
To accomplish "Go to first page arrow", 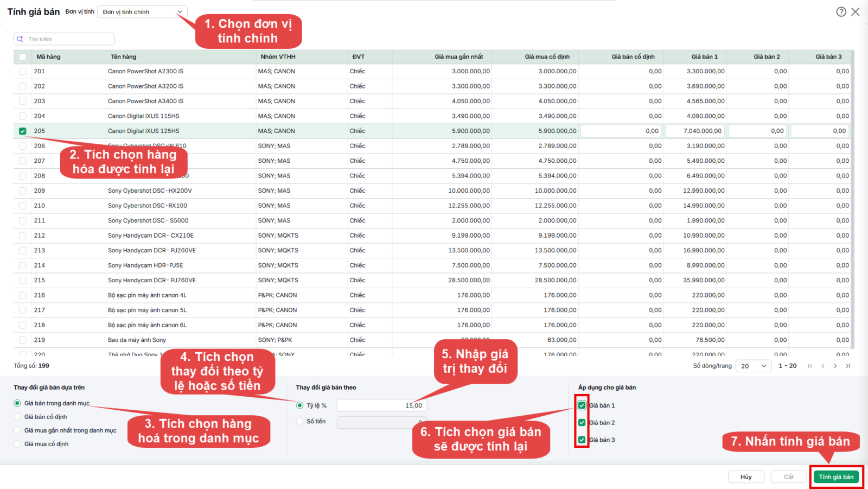I will [x=810, y=366].
